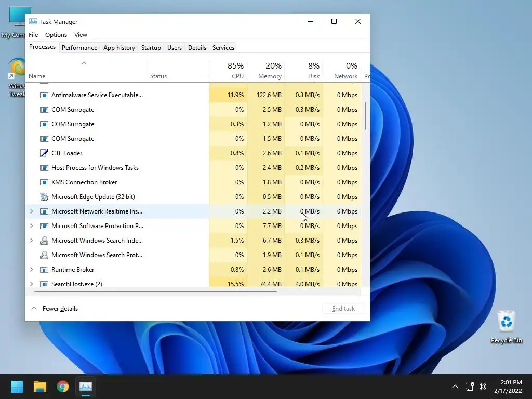
Task: Open the volume control tray icon
Action: click(x=482, y=387)
